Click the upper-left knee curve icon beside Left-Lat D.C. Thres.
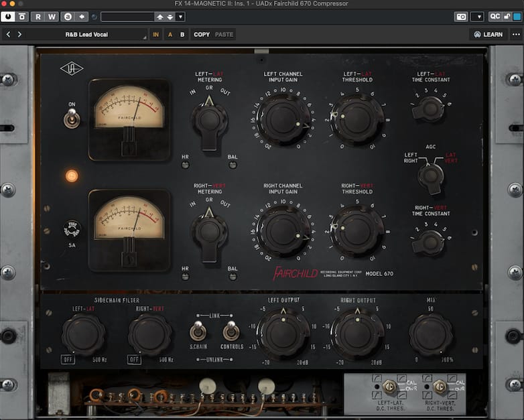524x420 pixels. [377, 378]
